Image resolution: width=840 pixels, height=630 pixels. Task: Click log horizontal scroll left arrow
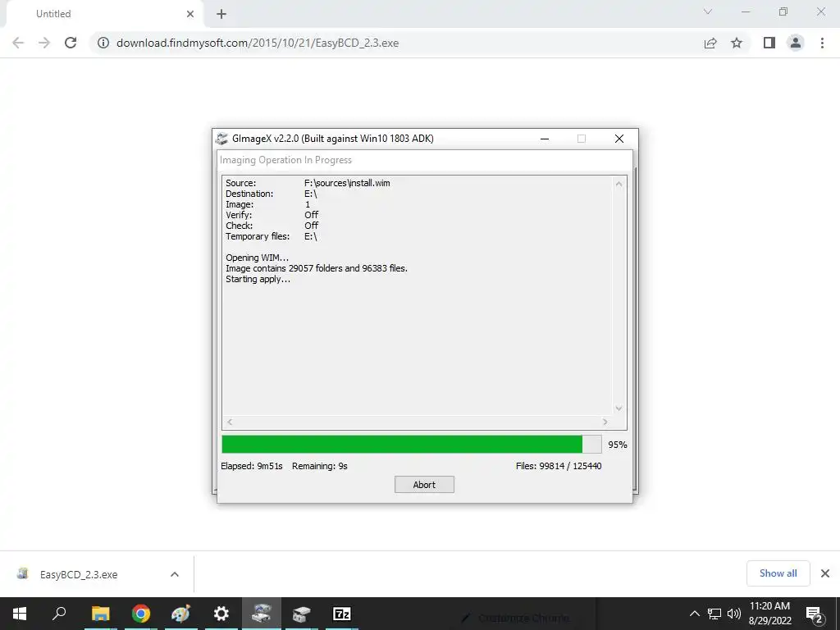pos(230,422)
